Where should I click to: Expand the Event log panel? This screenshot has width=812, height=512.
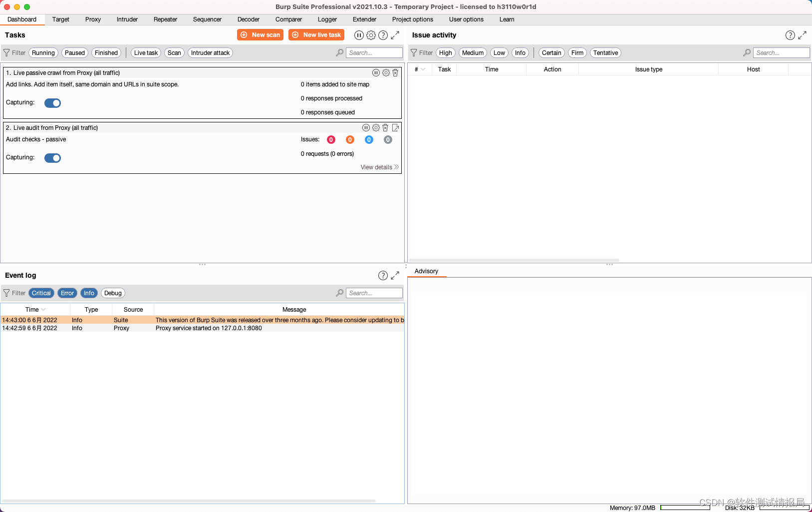tap(395, 275)
